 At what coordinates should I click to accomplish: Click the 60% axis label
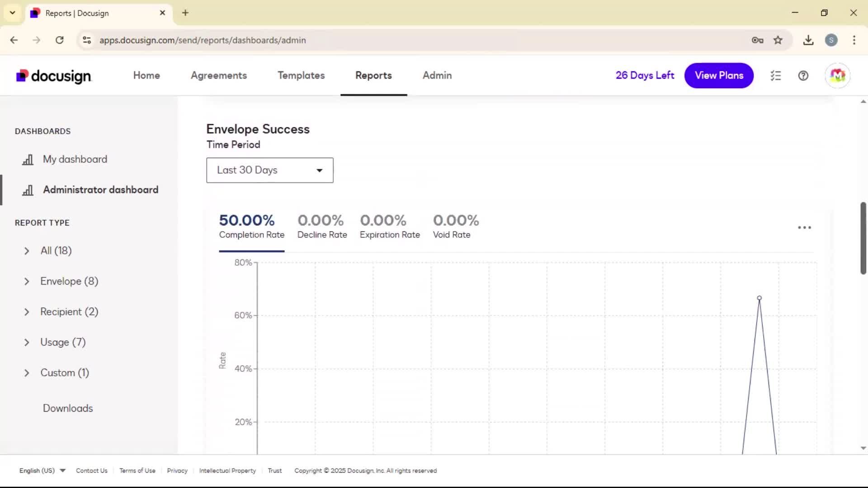click(243, 315)
